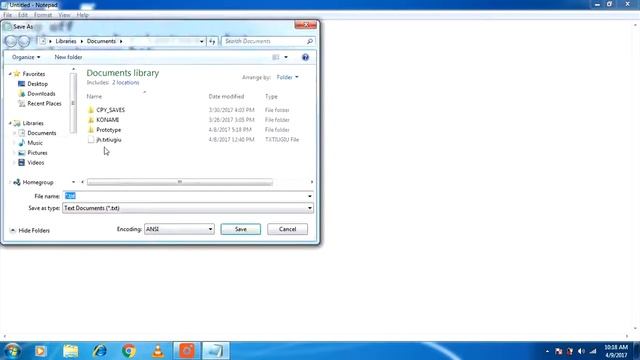640x360 pixels.
Task: Open Internet Explorer from taskbar
Action: coord(100,351)
